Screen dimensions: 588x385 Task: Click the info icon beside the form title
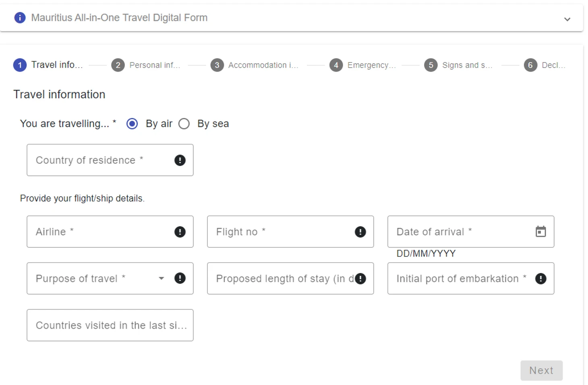click(20, 18)
